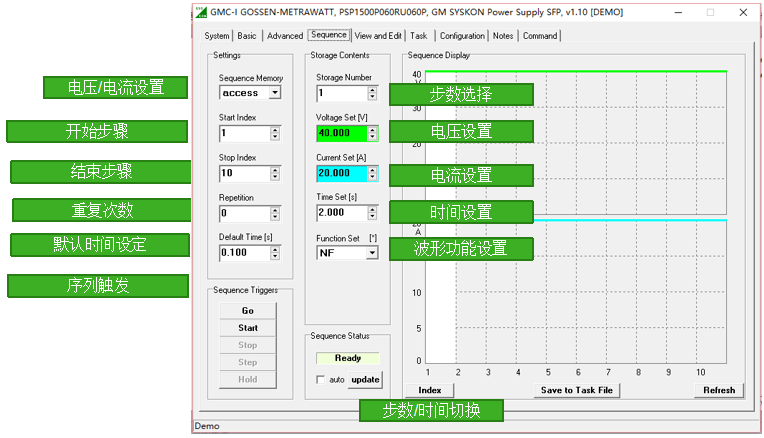The image size is (764, 438).
Task: Click the Default Time input field
Action: [x=243, y=253]
